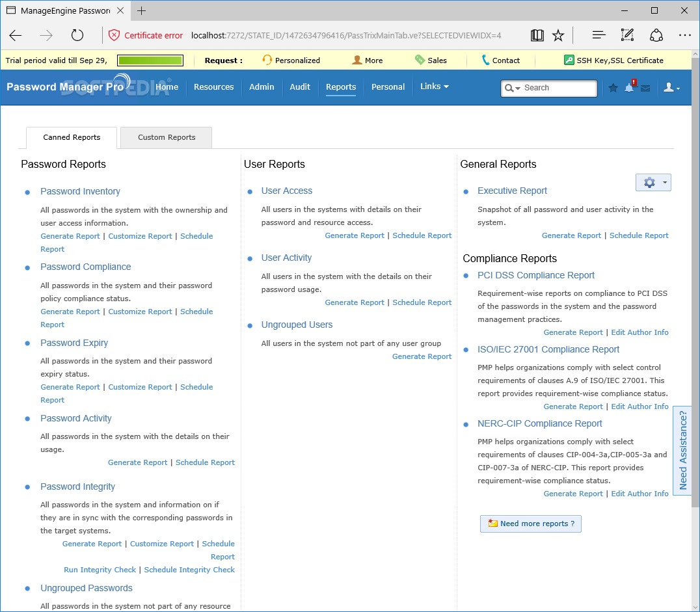
Task: Click the browser address bar URL
Action: point(346,35)
